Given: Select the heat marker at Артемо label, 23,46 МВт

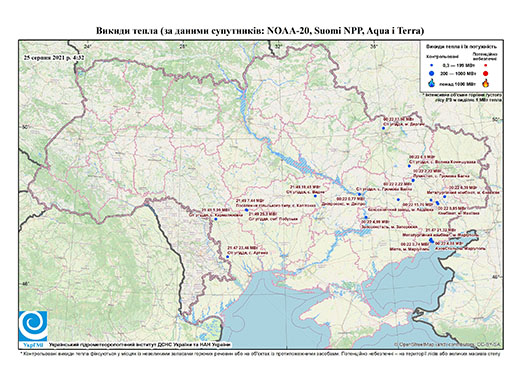Looking at the screenshot, I should point(228,257).
